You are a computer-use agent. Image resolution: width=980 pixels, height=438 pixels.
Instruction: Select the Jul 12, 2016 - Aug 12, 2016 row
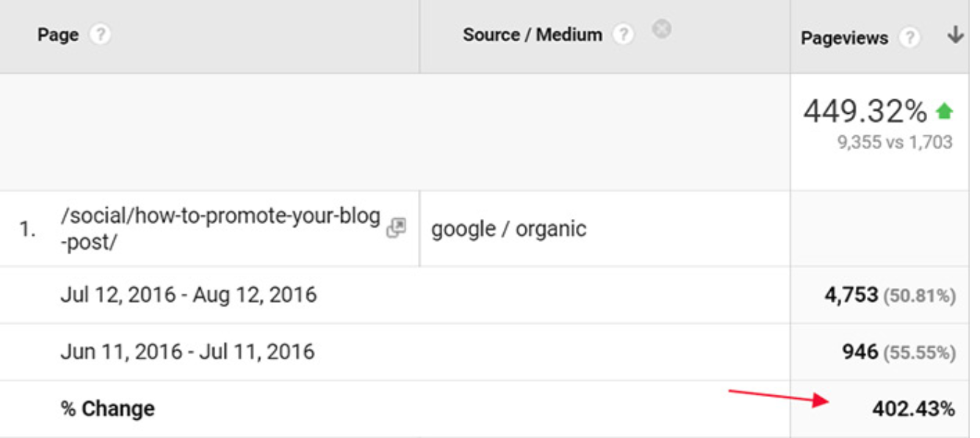(188, 295)
